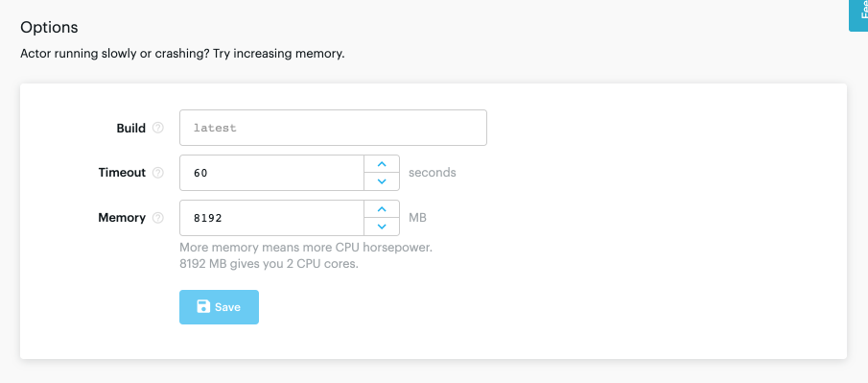Decrease the Timeout value with the down arrow
This screenshot has height=383, width=868.
(x=382, y=181)
